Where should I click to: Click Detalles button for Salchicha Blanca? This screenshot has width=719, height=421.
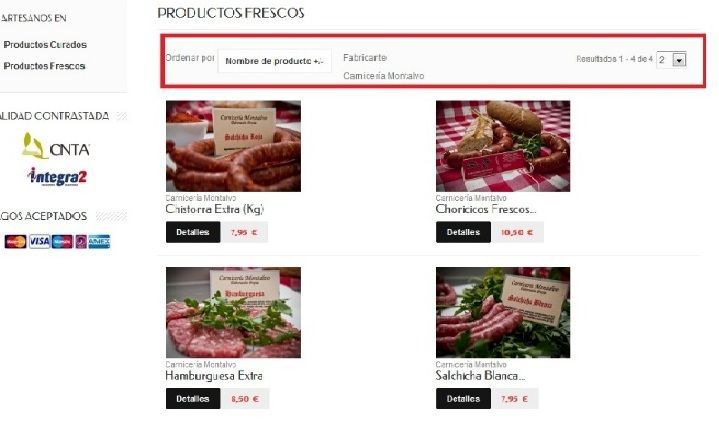pyautogui.click(x=463, y=399)
